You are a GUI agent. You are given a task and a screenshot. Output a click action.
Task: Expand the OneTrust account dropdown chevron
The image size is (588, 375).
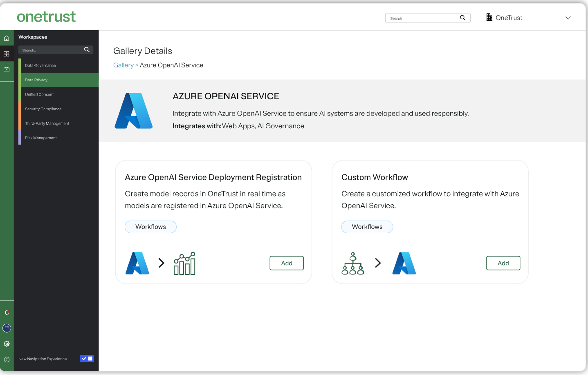pos(568,18)
